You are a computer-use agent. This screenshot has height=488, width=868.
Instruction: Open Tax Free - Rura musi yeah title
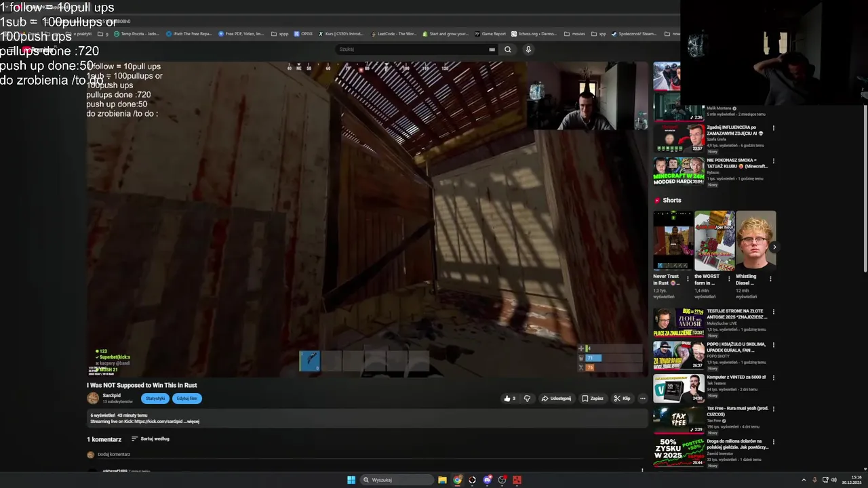737,411
